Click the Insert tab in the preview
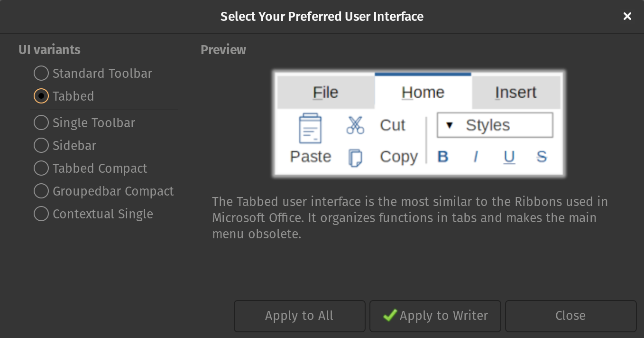Image resolution: width=644 pixels, height=338 pixels. pos(515,92)
